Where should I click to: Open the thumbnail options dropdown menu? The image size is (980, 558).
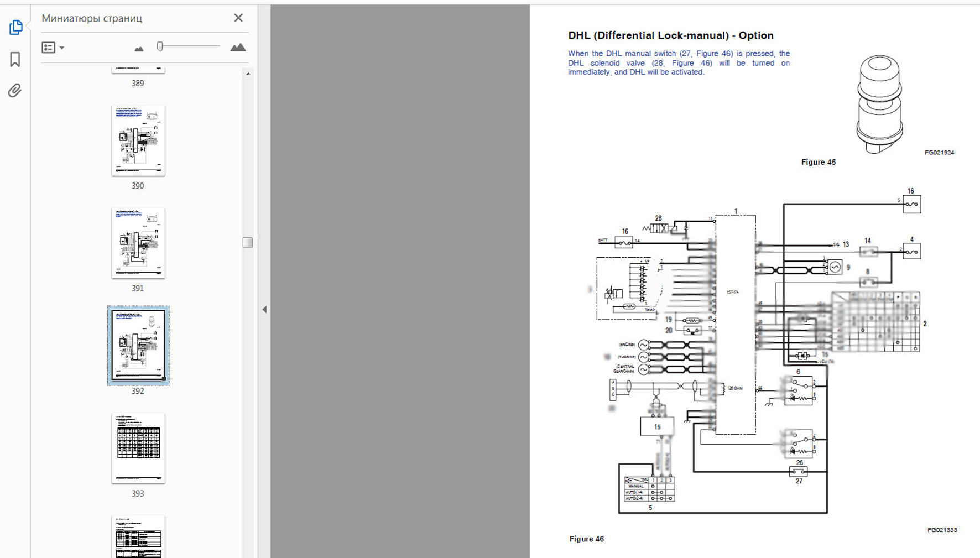click(x=53, y=48)
